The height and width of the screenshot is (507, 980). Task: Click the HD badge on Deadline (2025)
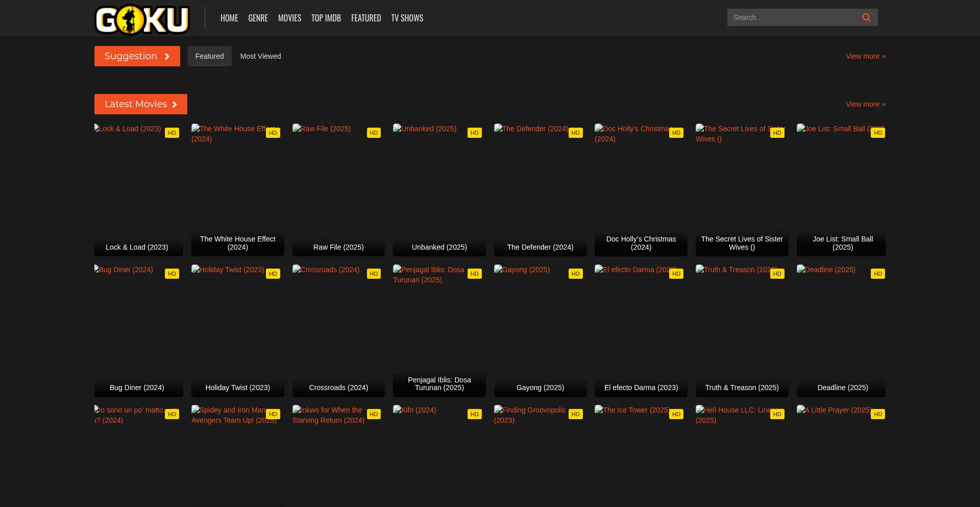pyautogui.click(x=877, y=274)
